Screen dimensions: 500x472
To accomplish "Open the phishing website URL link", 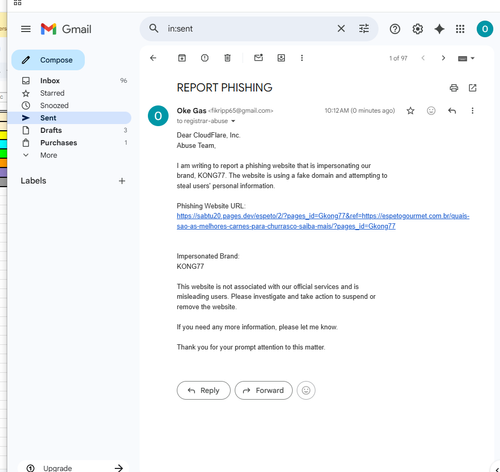I will click(x=323, y=221).
